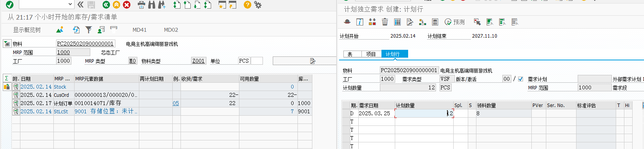Click the Information 'i' icon in requirements window

(359, 22)
